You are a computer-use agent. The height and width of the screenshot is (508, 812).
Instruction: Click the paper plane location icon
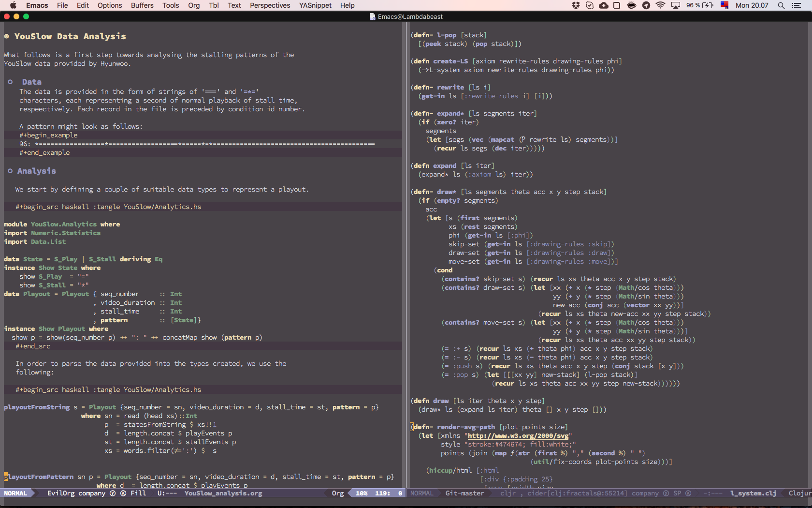[646, 5]
